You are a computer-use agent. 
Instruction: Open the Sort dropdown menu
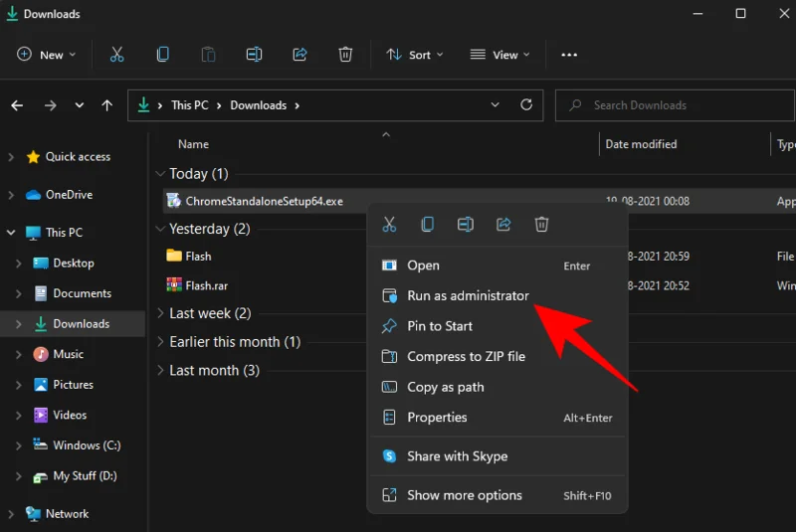click(414, 55)
